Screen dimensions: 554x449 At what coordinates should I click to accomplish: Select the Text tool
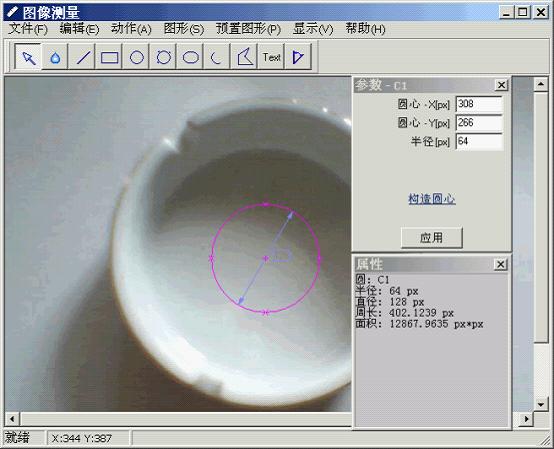point(271,57)
